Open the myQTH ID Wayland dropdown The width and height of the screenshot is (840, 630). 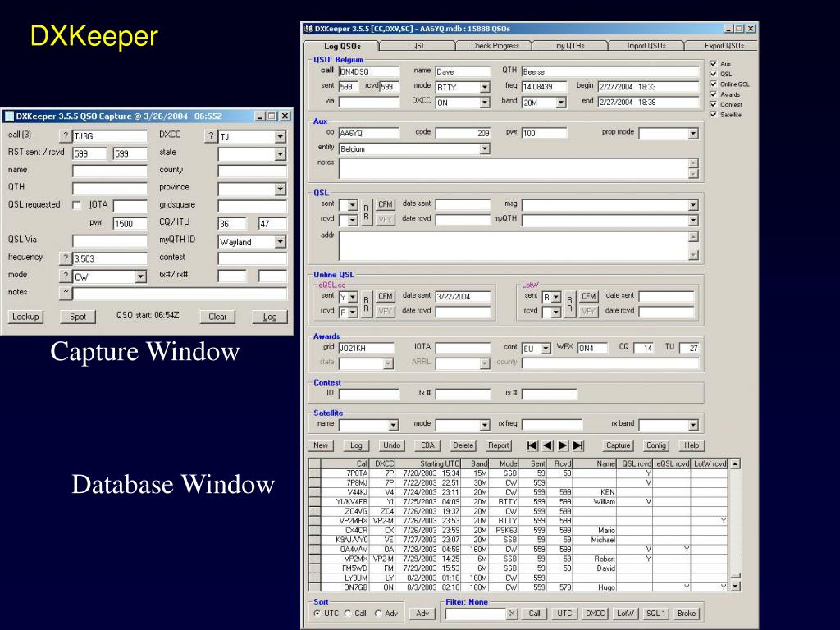click(281, 242)
